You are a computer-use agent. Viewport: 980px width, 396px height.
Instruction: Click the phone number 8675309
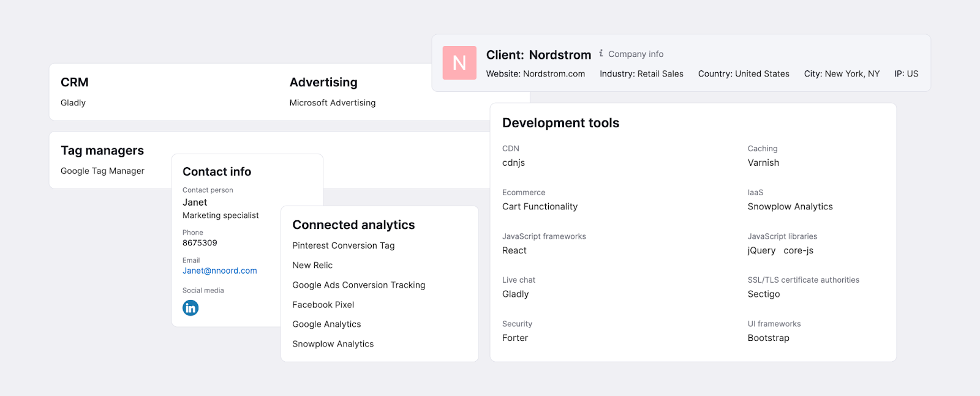click(200, 243)
